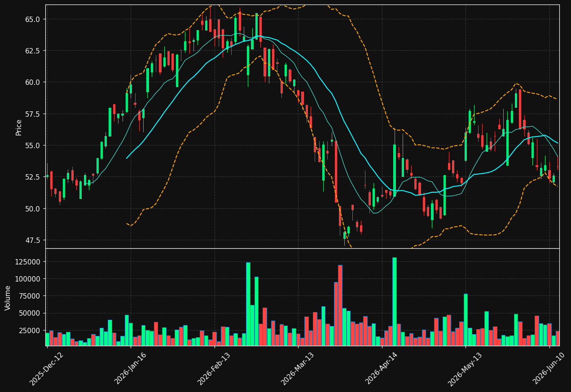The width and height of the screenshot is (571, 392).
Task: Click the 52.5 price axis tick
Action: click(x=33, y=177)
